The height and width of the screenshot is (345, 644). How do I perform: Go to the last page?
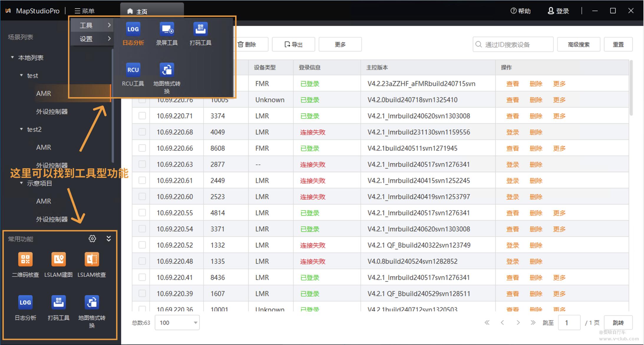point(533,323)
